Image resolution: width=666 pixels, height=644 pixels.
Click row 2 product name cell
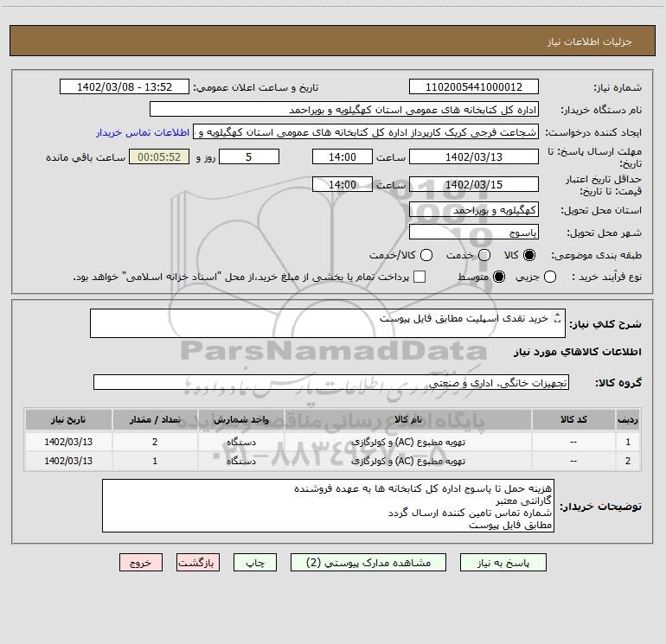408,461
